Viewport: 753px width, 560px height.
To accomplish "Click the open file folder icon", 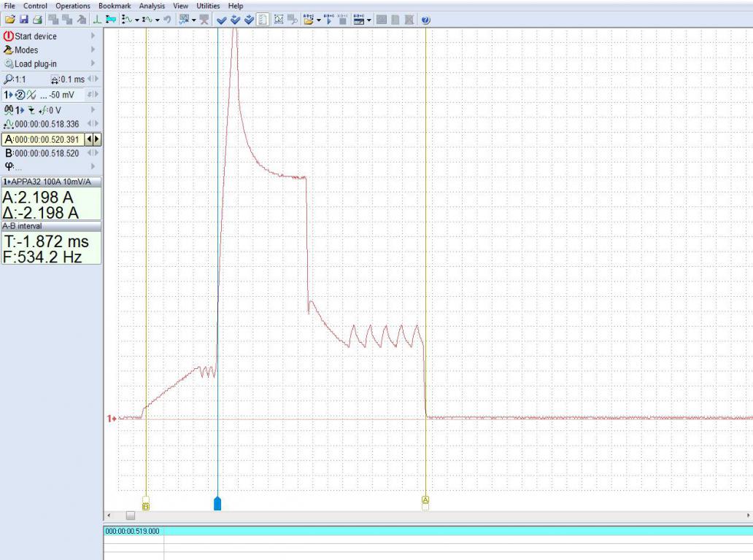I will click(x=9, y=20).
